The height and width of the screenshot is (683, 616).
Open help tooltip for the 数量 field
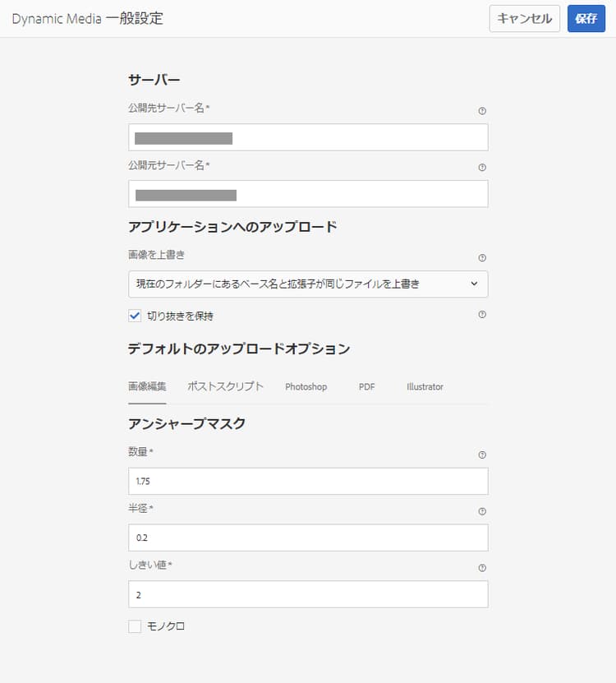(x=482, y=454)
